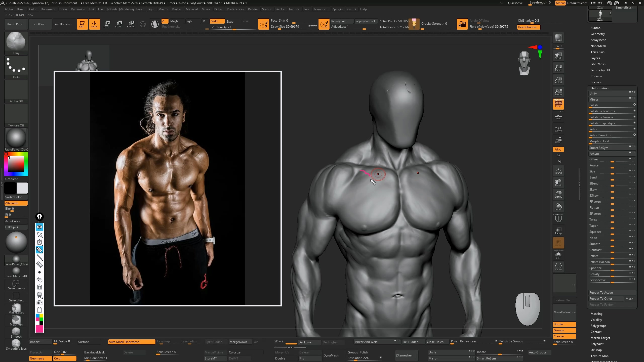
Task: Toggle the Zadd mode button
Action: [x=217, y=21]
